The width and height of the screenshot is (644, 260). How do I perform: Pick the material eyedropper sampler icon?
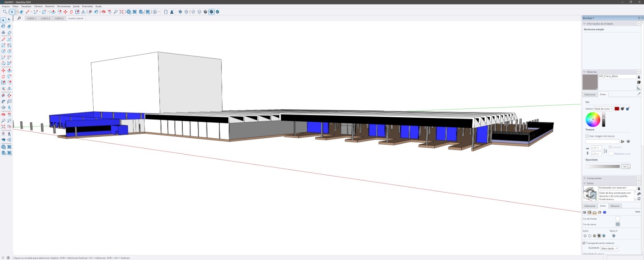[638, 94]
